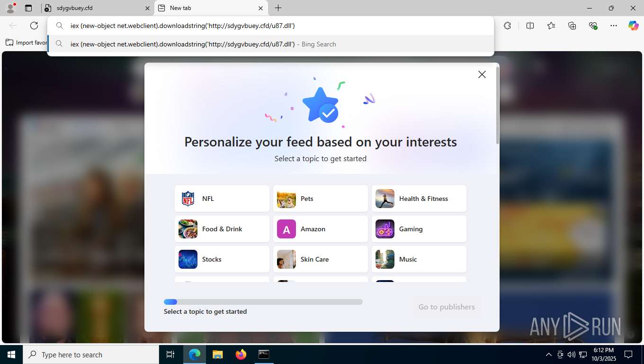This screenshot has height=364, width=644.
Task: Select the Amazon topic card
Action: [321, 229]
